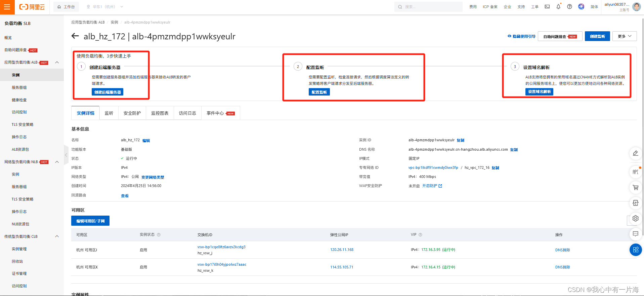This screenshot has width=644, height=296.
Task: Click 变更网络类型 link
Action: click(153, 177)
